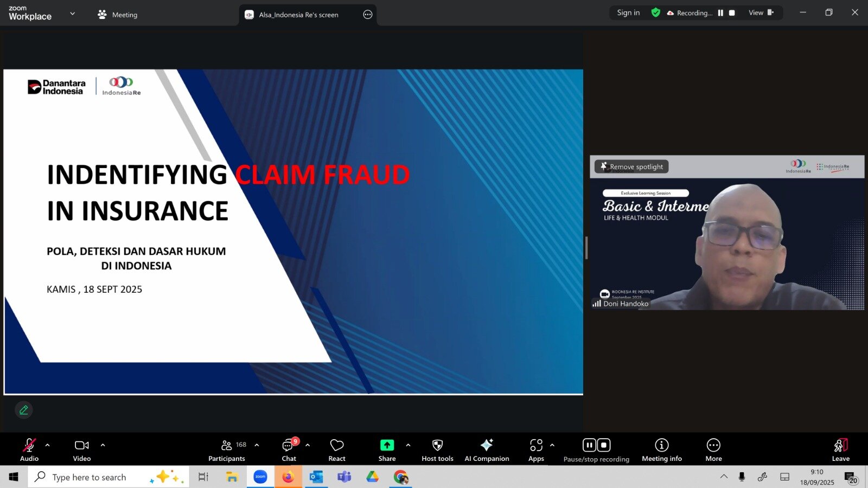The height and width of the screenshot is (488, 868).
Task: Switch to the Meeting tab
Action: pos(118,15)
